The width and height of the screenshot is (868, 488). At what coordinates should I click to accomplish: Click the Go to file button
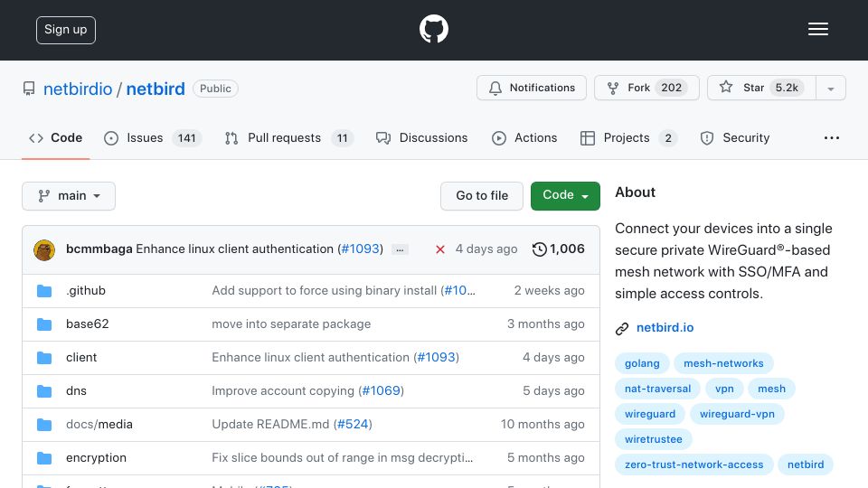[482, 196]
